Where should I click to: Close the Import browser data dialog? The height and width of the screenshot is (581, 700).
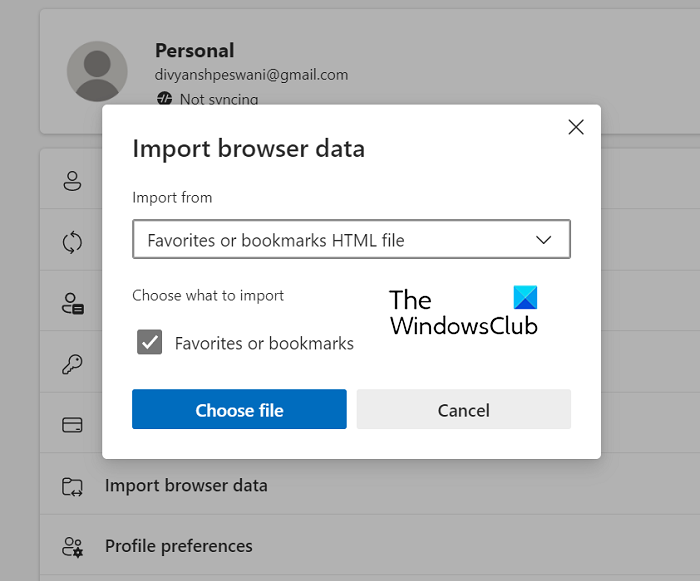point(575,127)
